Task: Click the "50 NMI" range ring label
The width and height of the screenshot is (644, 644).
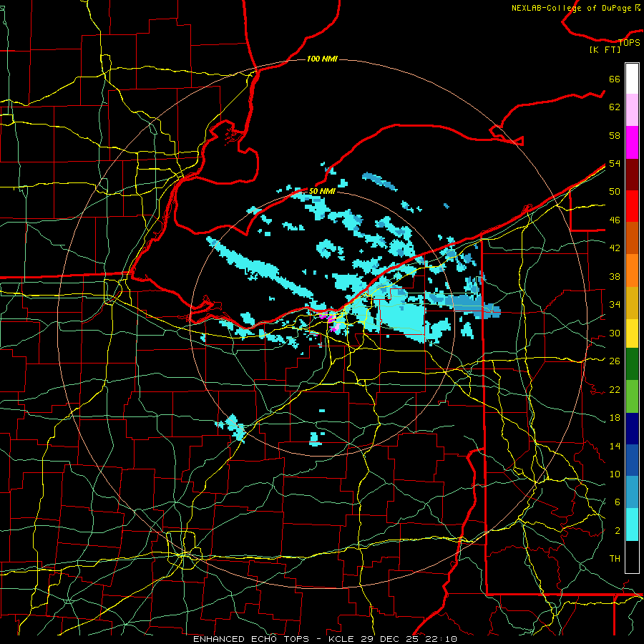Action: pos(322,191)
